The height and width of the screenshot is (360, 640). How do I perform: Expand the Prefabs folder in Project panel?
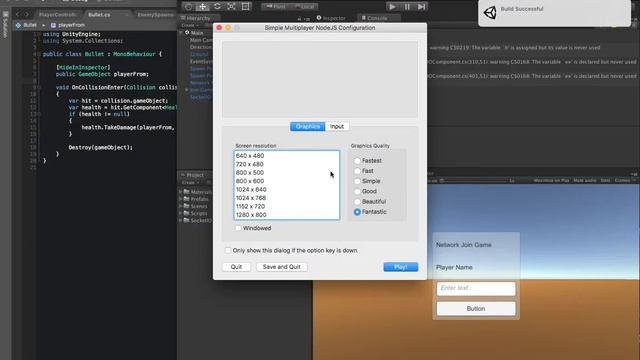180,199
